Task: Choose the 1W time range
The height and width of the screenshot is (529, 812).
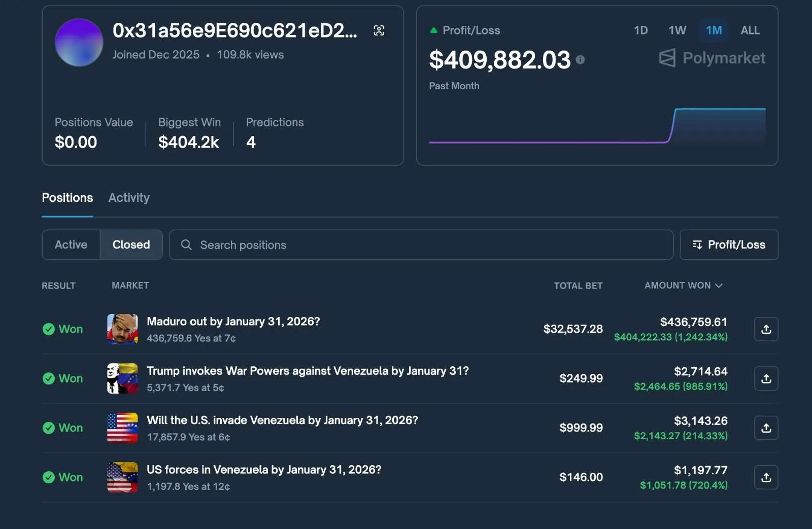Action: [677, 30]
